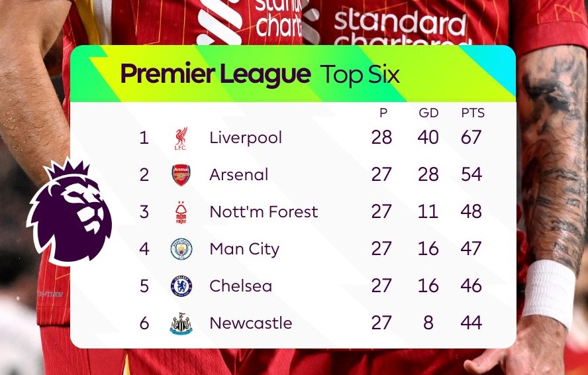
Task: Click the Newcastle club crest
Action: pos(181,323)
